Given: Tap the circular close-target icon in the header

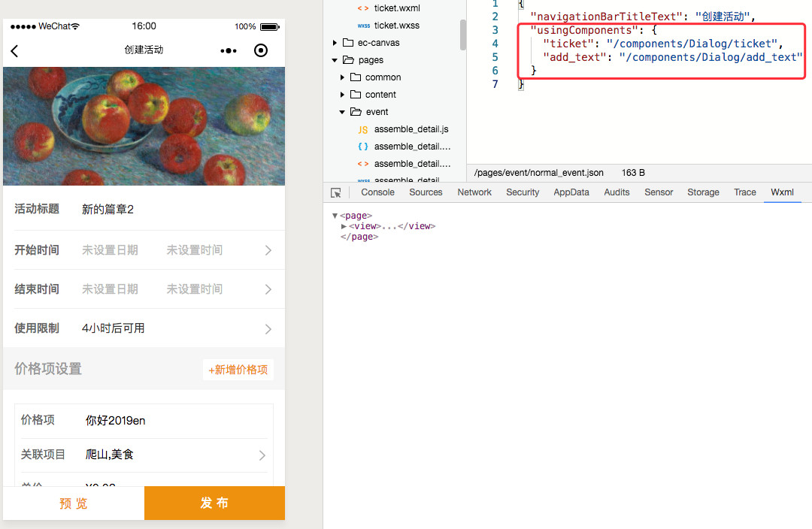Looking at the screenshot, I should point(261,50).
